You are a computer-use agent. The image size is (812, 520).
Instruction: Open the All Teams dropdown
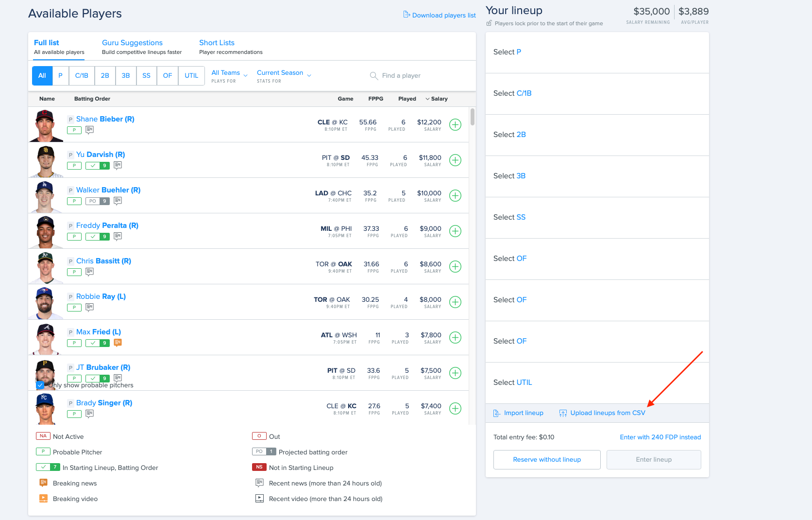pos(229,76)
